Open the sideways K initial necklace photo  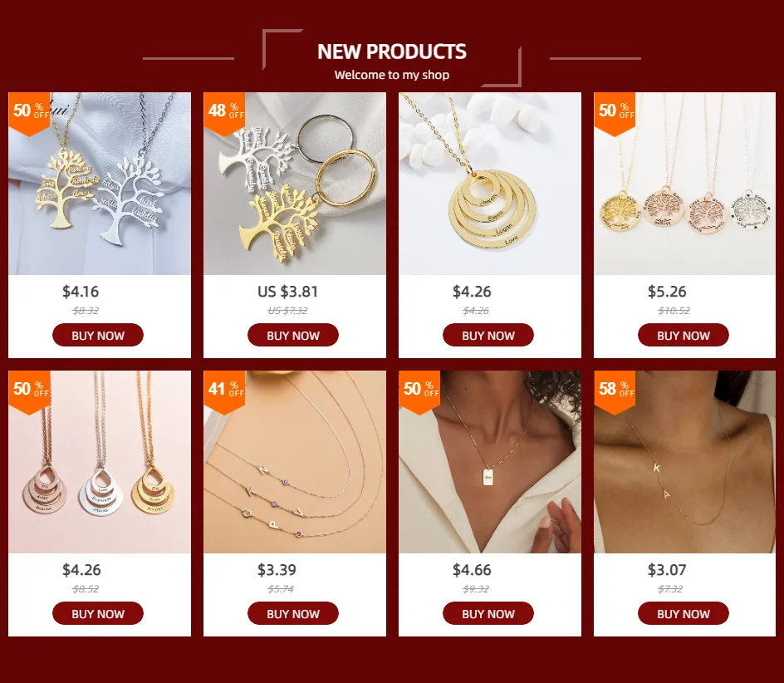pos(684,462)
